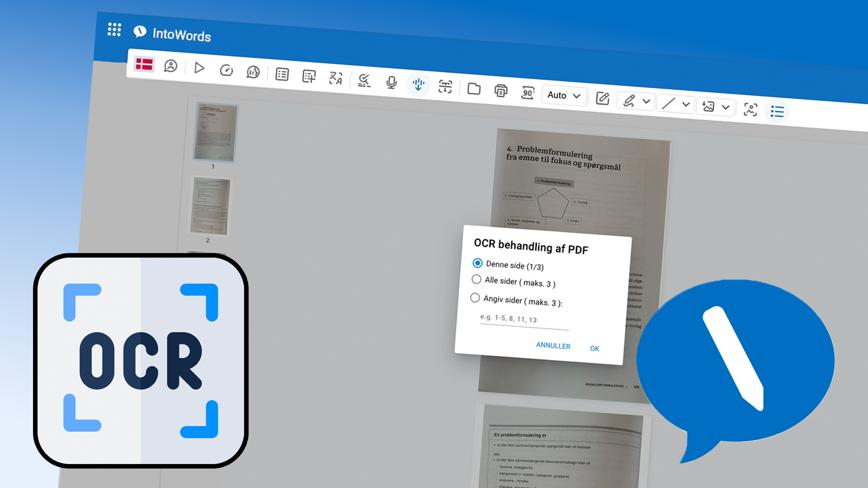Expand the Auto zoom dropdown
Viewport: 868px width, 488px height.
(564, 95)
